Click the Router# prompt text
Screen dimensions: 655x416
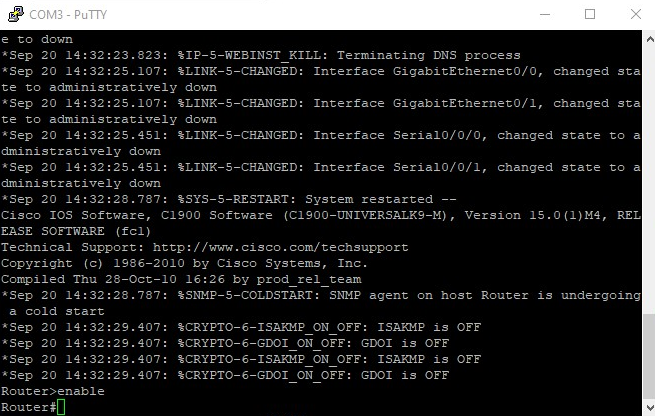tap(28, 407)
